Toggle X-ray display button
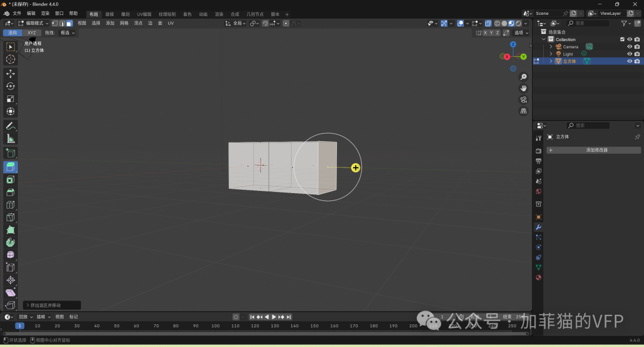This screenshot has width=644, height=347. click(488, 23)
